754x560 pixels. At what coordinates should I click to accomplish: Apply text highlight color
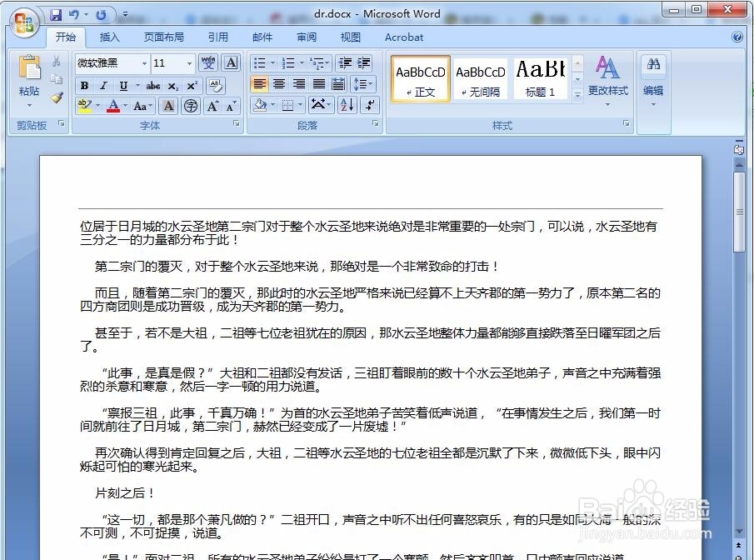pos(85,105)
